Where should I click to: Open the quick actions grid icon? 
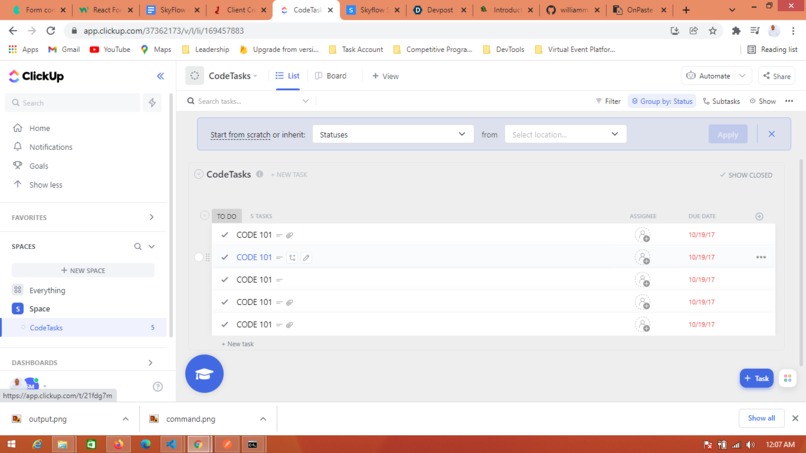pos(787,378)
